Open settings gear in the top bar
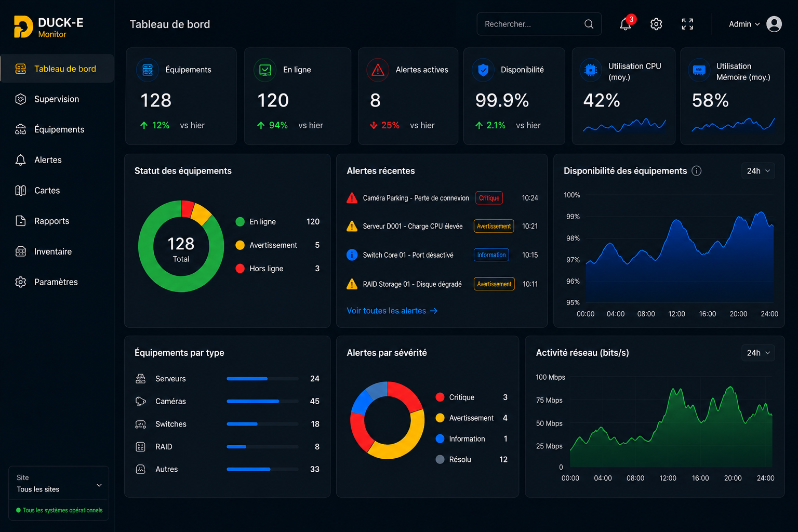 pyautogui.click(x=656, y=24)
